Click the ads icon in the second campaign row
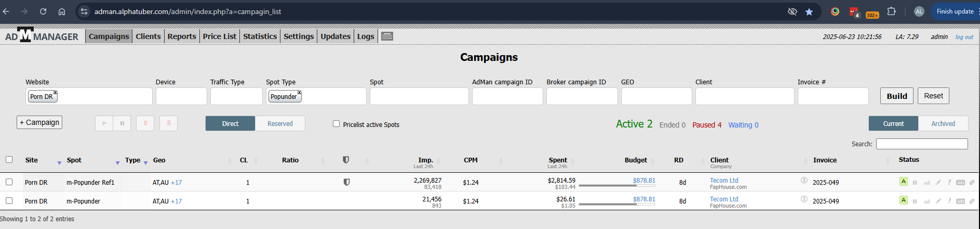980x229 pixels. click(x=960, y=201)
